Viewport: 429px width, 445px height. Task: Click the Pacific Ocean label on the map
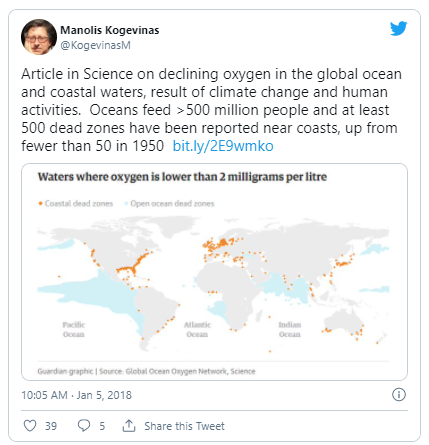(74, 329)
